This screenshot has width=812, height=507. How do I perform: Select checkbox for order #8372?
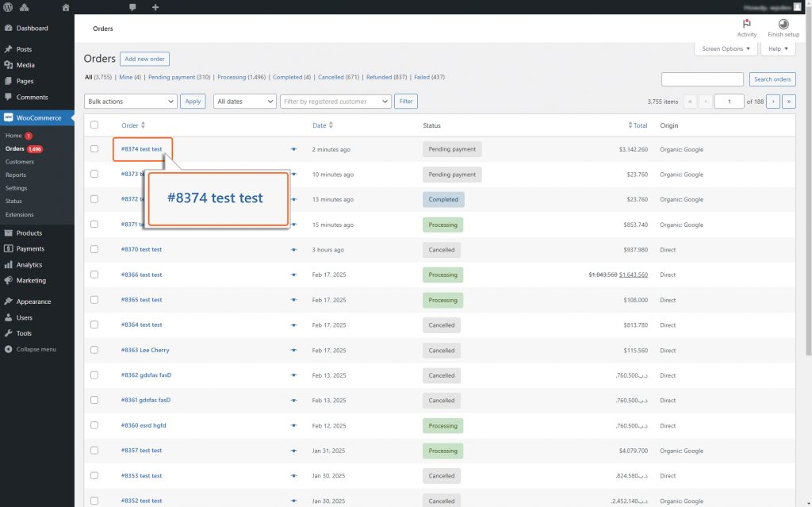(94, 199)
